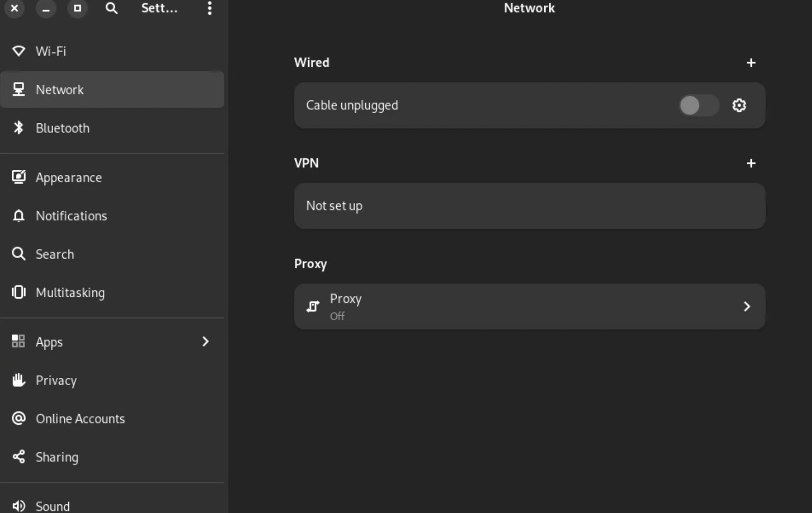Open Search settings from sidebar label
812x513 pixels.
pyautogui.click(x=55, y=254)
